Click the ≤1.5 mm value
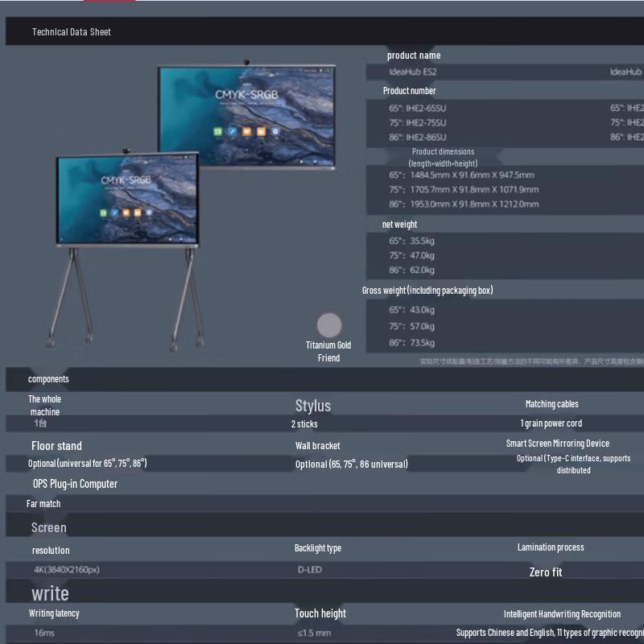Screen dimensions: 644x644 click(314, 633)
